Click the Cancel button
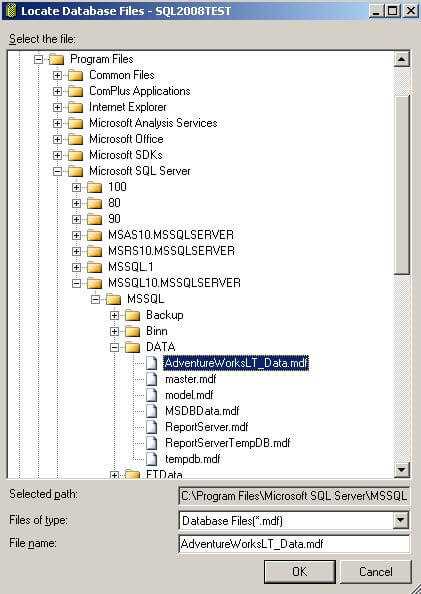This screenshot has height=594, width=421. coord(376,572)
